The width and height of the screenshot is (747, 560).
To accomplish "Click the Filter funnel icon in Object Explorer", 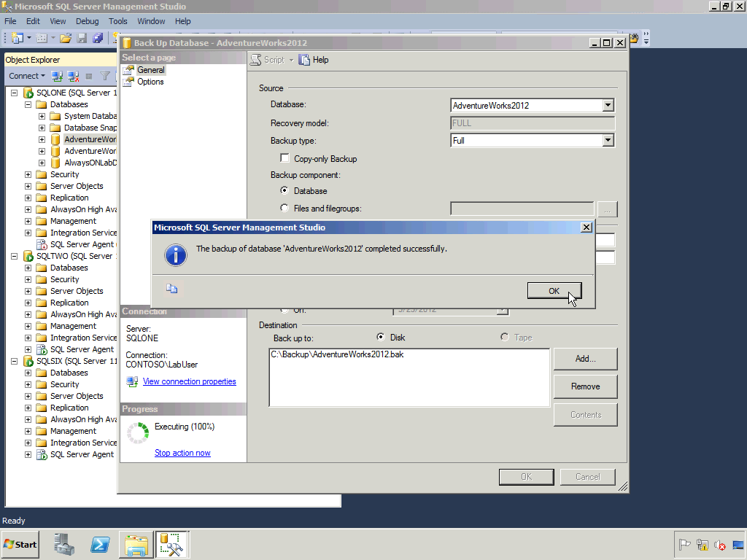I will pyautogui.click(x=105, y=76).
